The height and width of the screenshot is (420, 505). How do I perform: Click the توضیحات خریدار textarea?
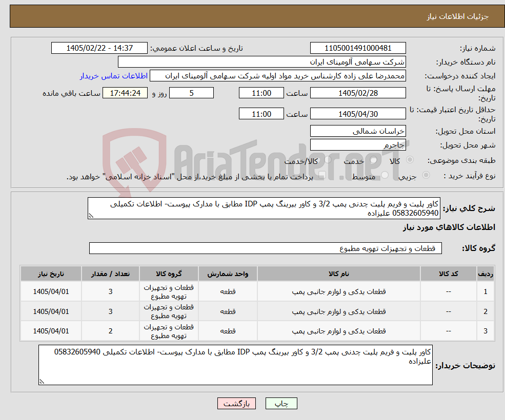point(235,365)
